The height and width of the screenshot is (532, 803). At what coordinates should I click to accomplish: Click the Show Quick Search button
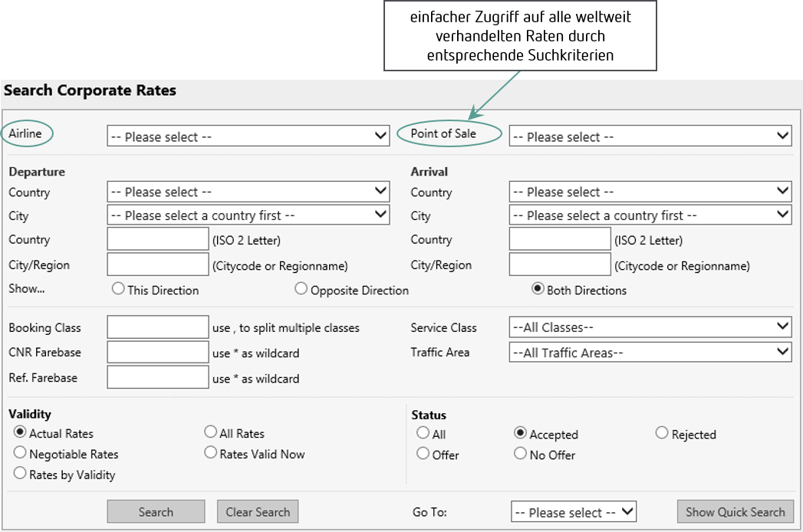click(735, 512)
